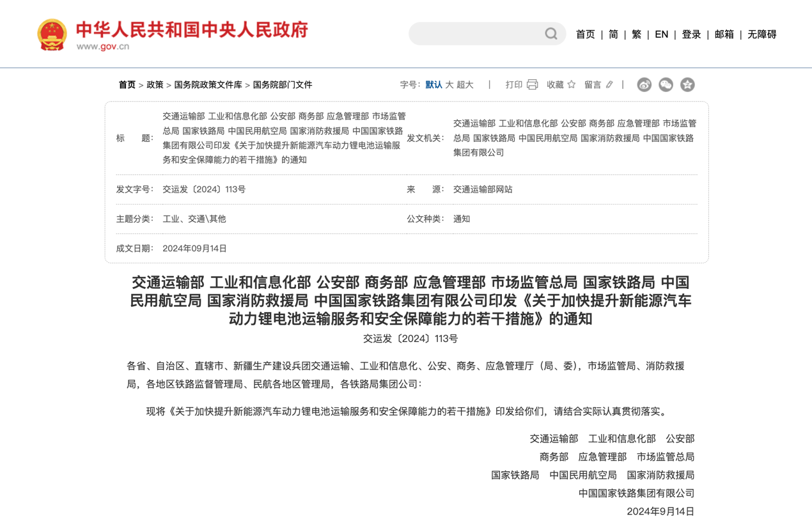Click signature line starting 国家铁路局
Screen dimensions: 812x521
593,475
